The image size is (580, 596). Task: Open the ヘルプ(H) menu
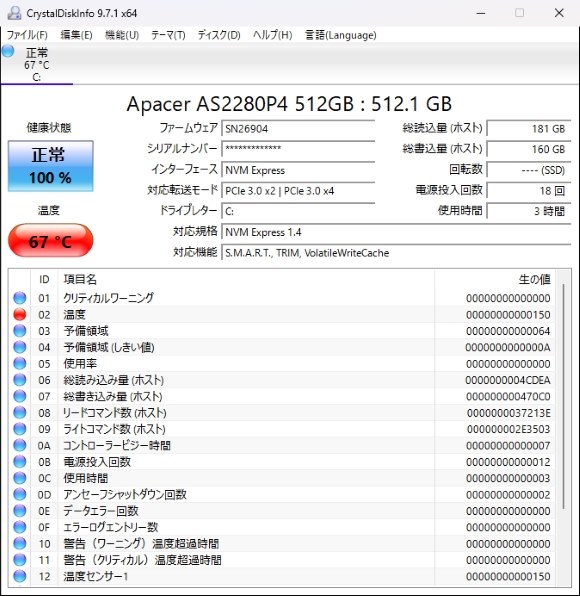273,35
